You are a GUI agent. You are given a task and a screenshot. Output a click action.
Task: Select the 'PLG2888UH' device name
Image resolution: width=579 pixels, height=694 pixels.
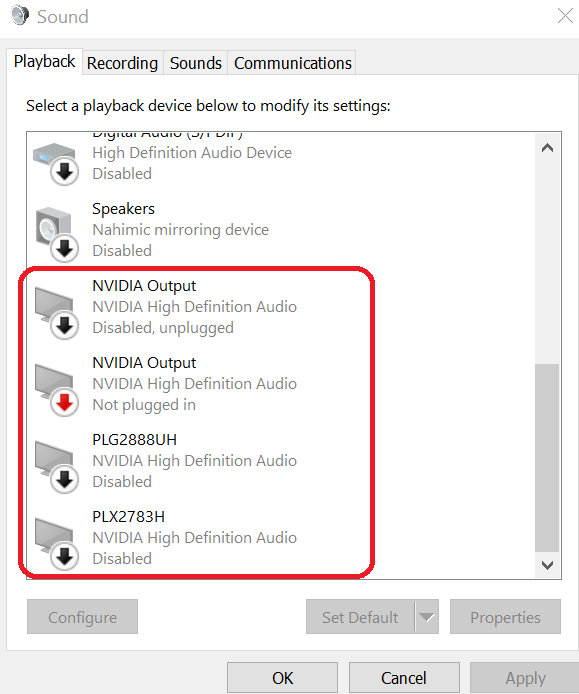pyautogui.click(x=135, y=440)
